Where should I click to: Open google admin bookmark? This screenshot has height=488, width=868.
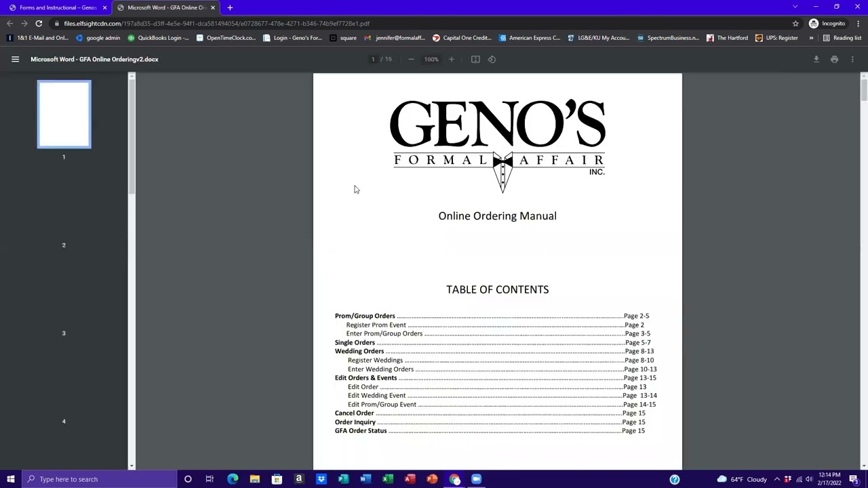pyautogui.click(x=98, y=38)
